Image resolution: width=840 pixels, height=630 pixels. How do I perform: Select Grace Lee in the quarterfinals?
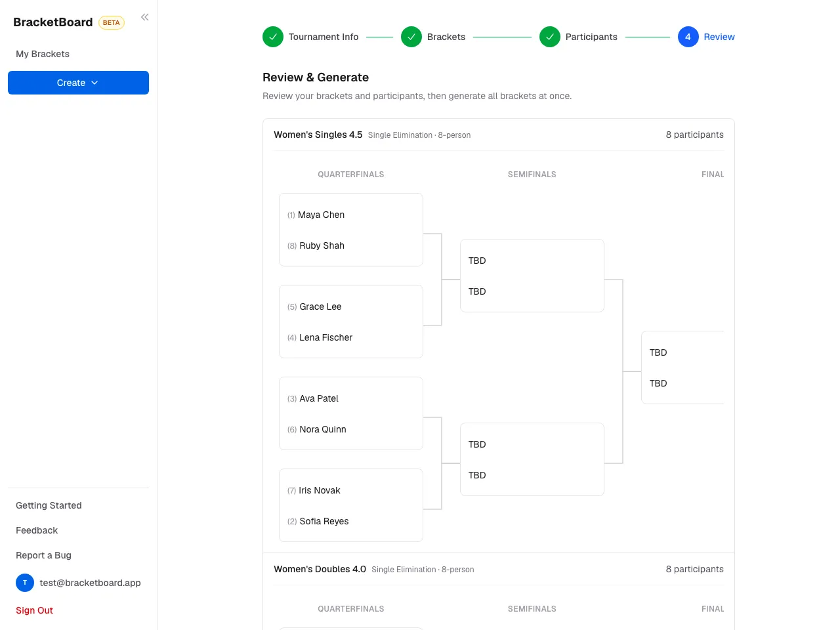pyautogui.click(x=320, y=306)
